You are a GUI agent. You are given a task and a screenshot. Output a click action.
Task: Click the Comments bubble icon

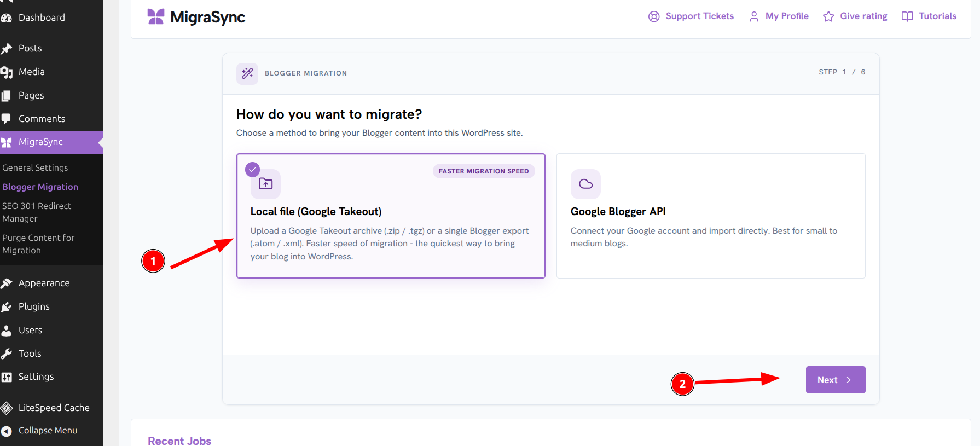pos(7,119)
